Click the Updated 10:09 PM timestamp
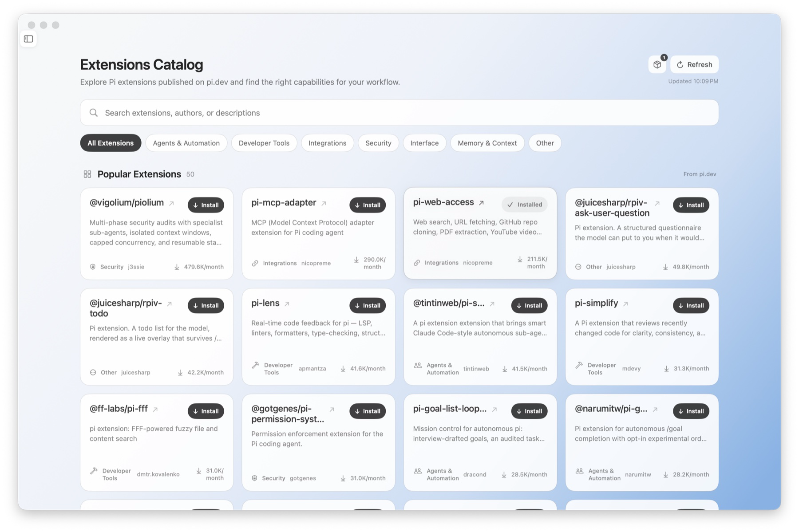Screen dimensions: 799x532 693,81
